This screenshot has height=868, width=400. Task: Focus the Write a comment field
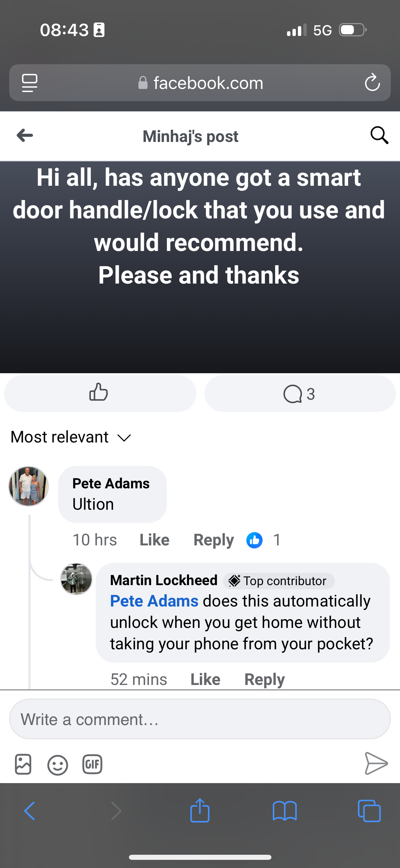point(200,719)
